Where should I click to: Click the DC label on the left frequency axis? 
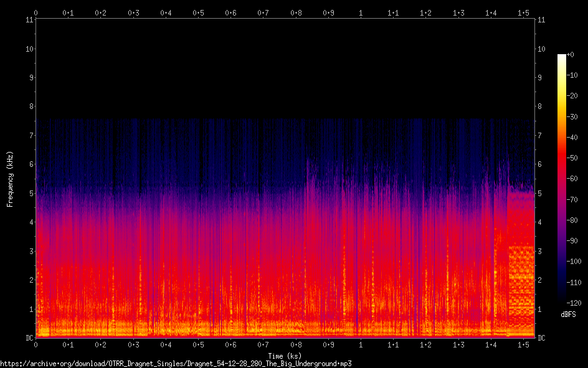pos(29,338)
